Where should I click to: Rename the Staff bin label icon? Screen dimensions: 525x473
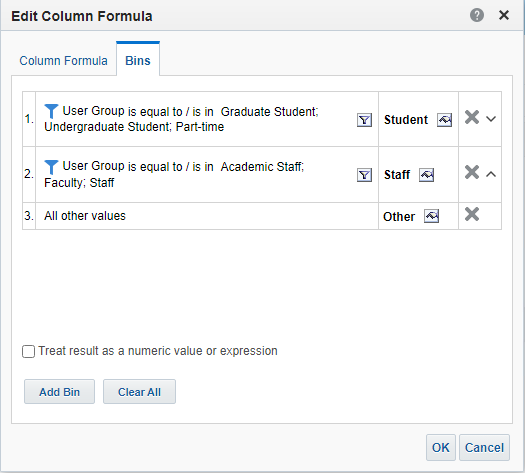point(427,175)
